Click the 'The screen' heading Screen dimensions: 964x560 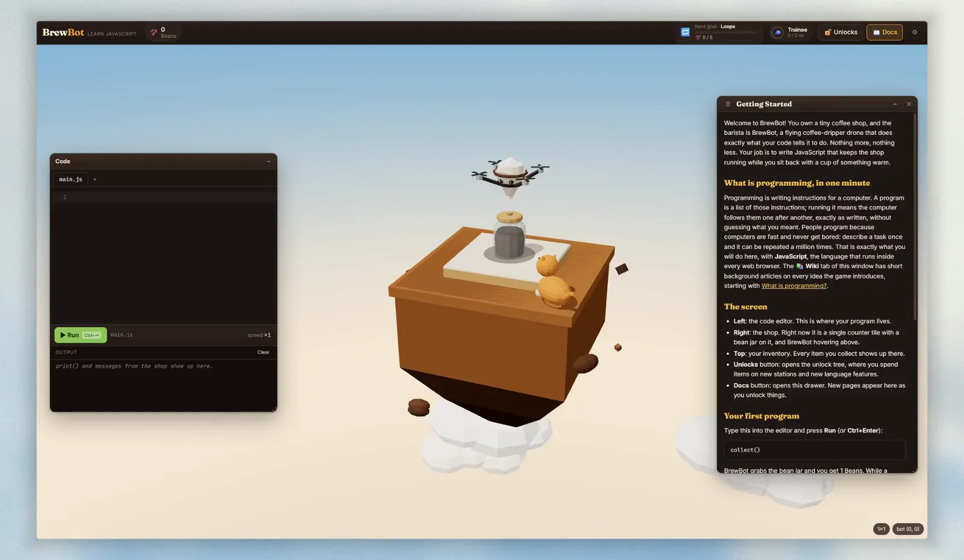[745, 306]
